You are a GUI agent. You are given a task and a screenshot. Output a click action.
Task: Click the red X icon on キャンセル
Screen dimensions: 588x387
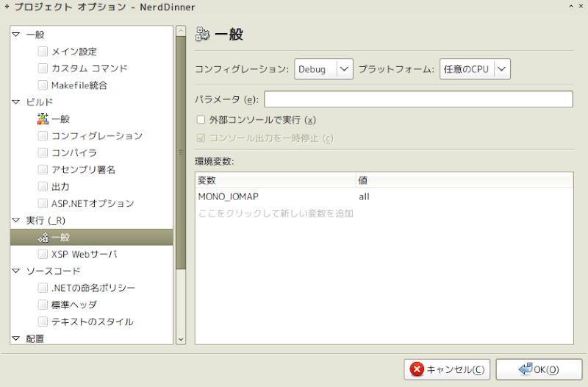[416, 369]
